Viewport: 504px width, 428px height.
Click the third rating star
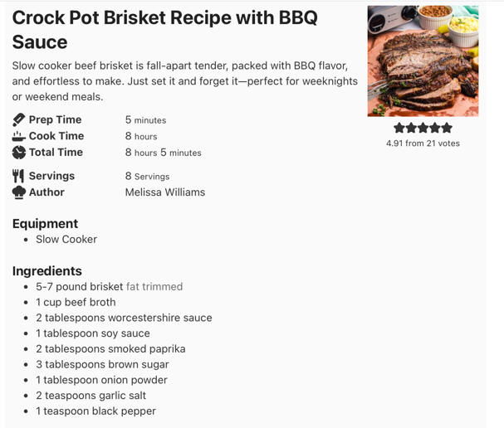[x=423, y=128]
